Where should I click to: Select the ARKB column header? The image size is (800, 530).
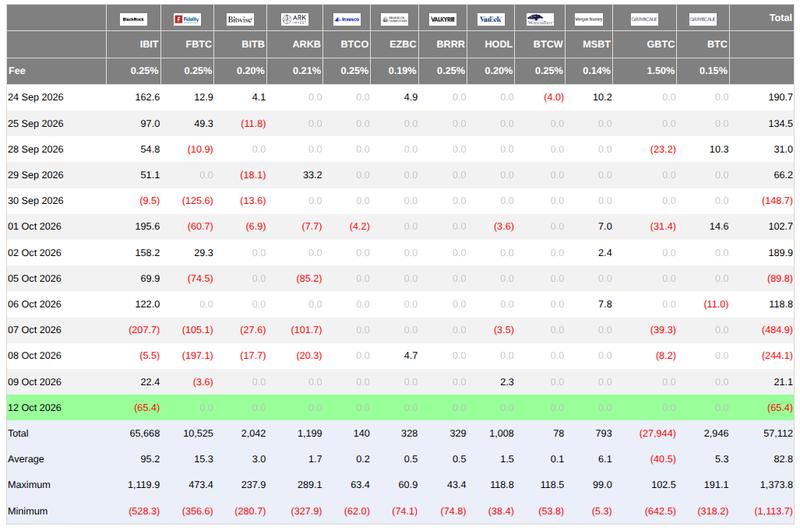click(307, 44)
